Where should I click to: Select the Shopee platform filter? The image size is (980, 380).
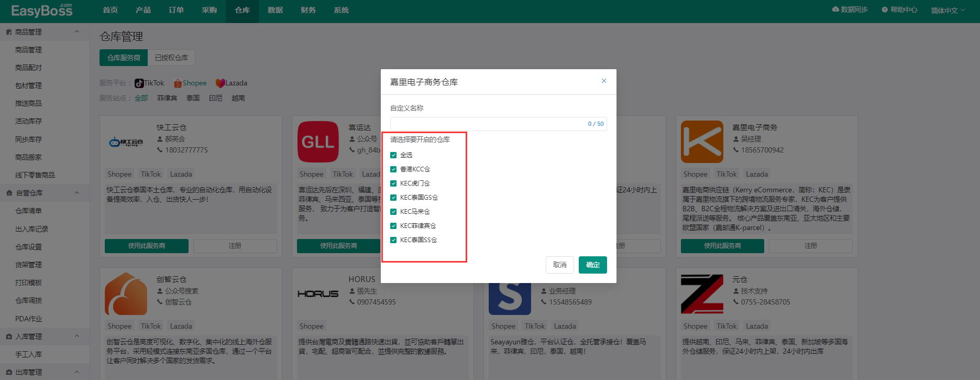[191, 83]
